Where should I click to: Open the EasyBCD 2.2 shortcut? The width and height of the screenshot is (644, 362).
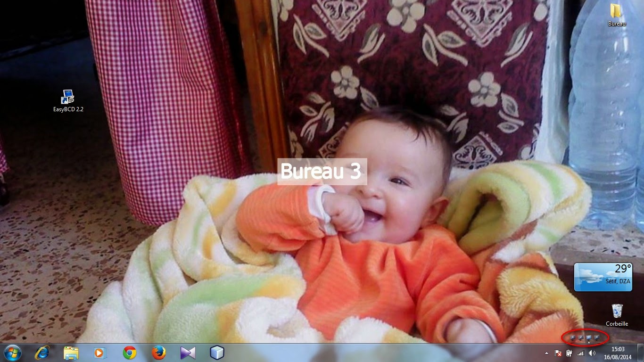pos(68,98)
